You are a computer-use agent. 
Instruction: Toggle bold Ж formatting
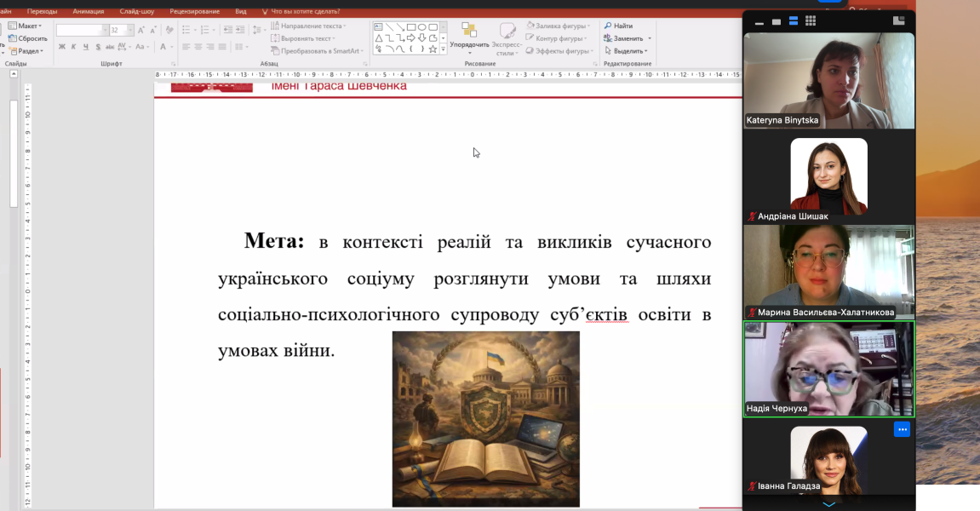pos(62,47)
